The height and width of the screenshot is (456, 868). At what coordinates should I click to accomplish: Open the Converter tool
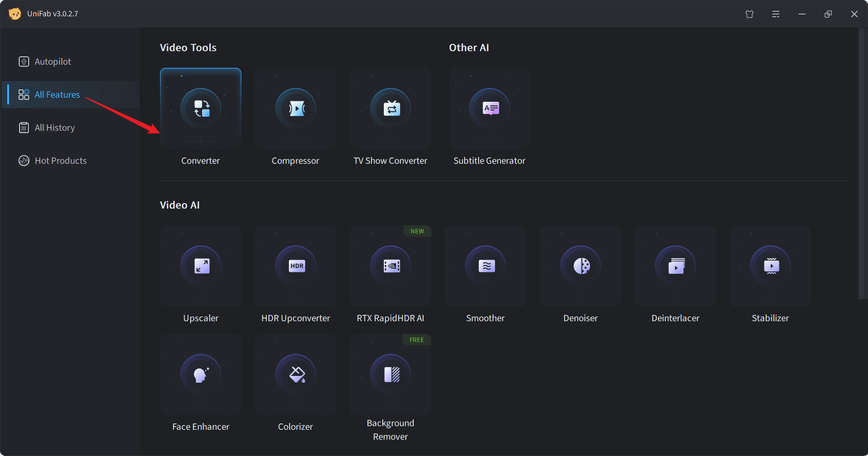(200, 109)
